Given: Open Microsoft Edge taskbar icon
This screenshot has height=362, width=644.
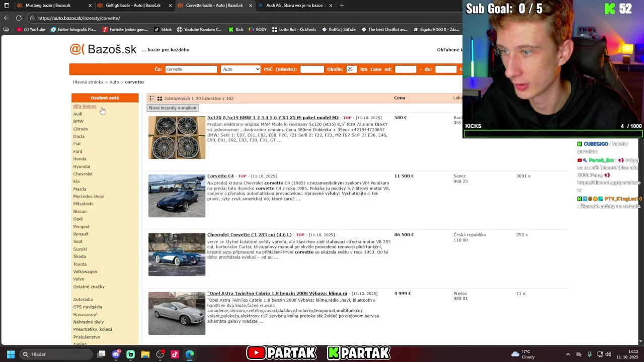Looking at the screenshot, I should [x=189, y=354].
